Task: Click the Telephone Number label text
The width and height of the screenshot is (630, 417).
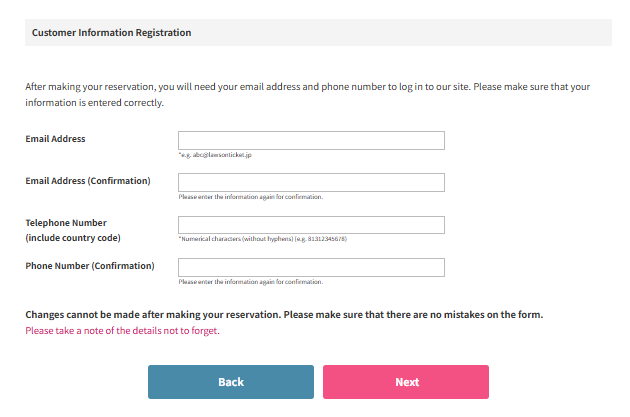Action: (66, 223)
